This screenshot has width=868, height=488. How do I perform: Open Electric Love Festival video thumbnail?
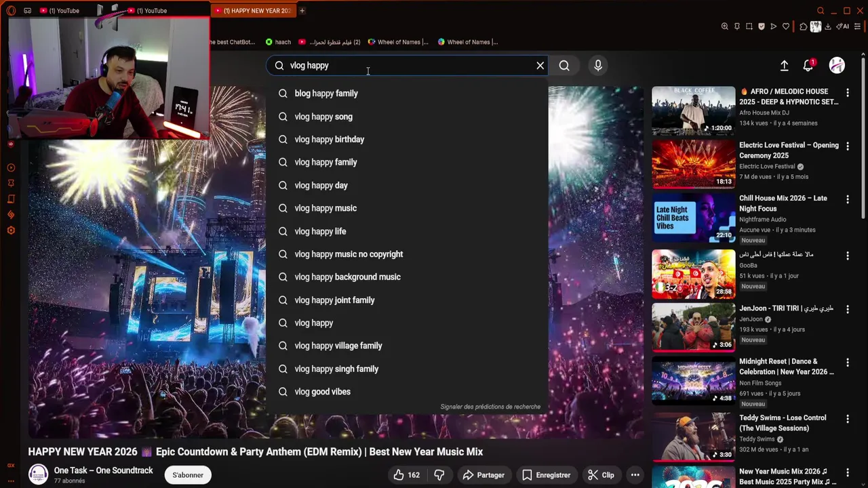point(693,164)
